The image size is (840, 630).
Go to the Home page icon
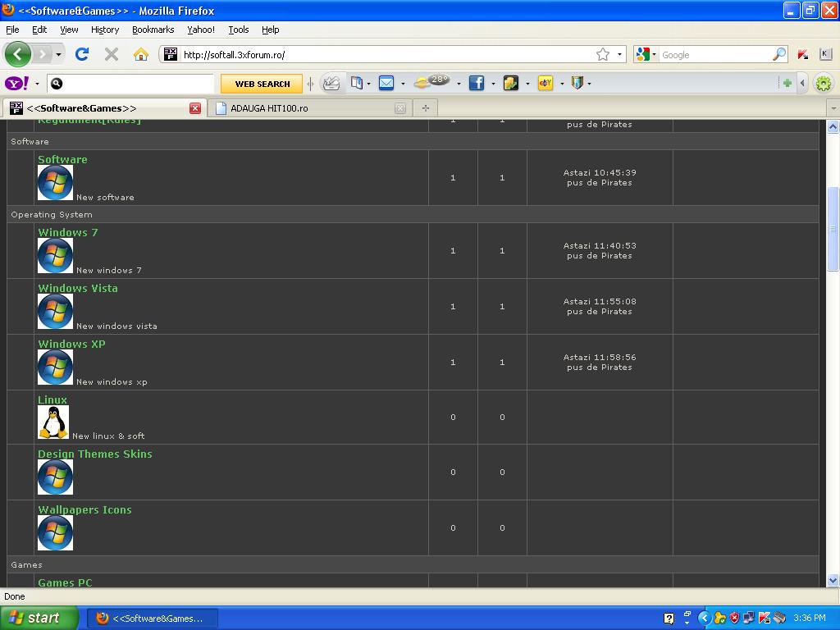point(141,54)
